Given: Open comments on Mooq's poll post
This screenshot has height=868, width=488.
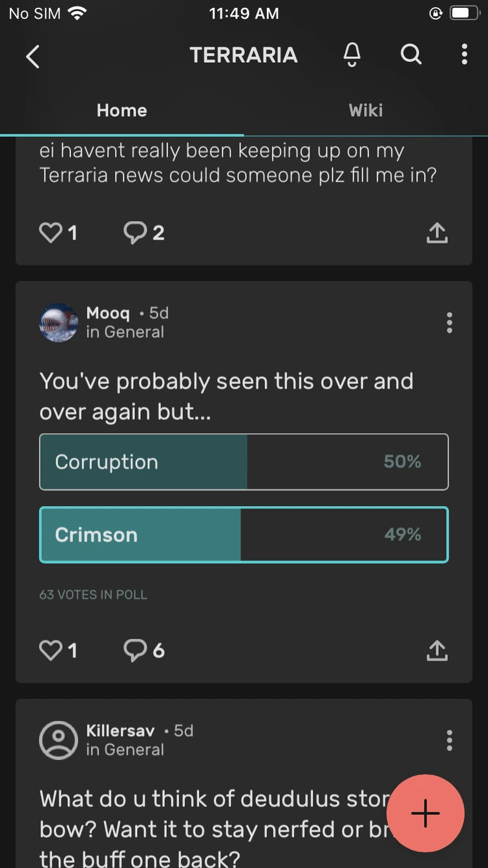Looking at the screenshot, I should (136, 650).
